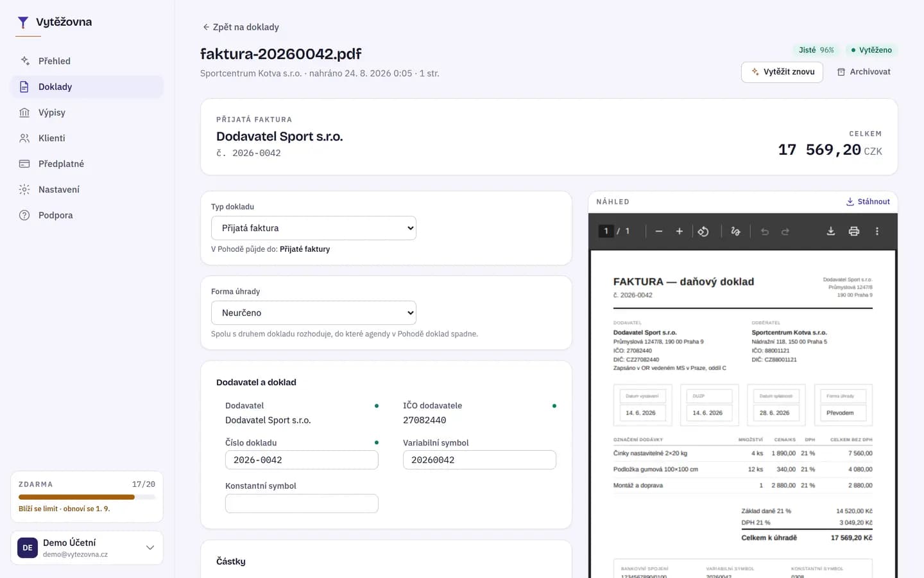The image size is (924, 578).
Task: Click the IČO dodavatele value 27082440
Action: coord(425,420)
